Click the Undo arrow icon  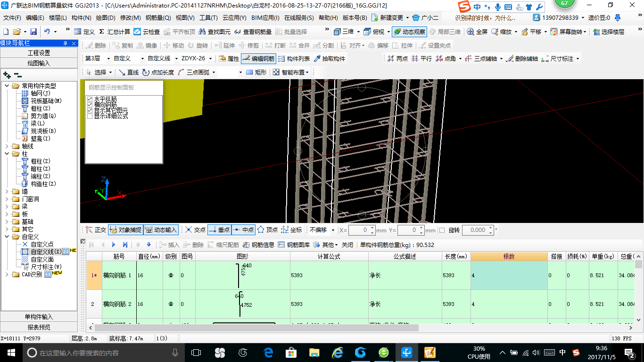[x=47, y=32]
